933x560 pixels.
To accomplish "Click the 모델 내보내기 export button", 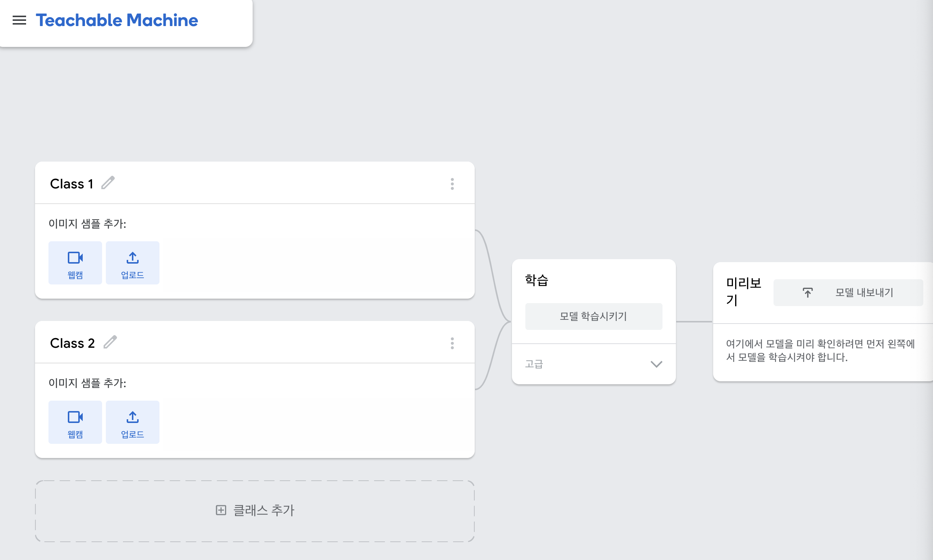I will tap(864, 292).
